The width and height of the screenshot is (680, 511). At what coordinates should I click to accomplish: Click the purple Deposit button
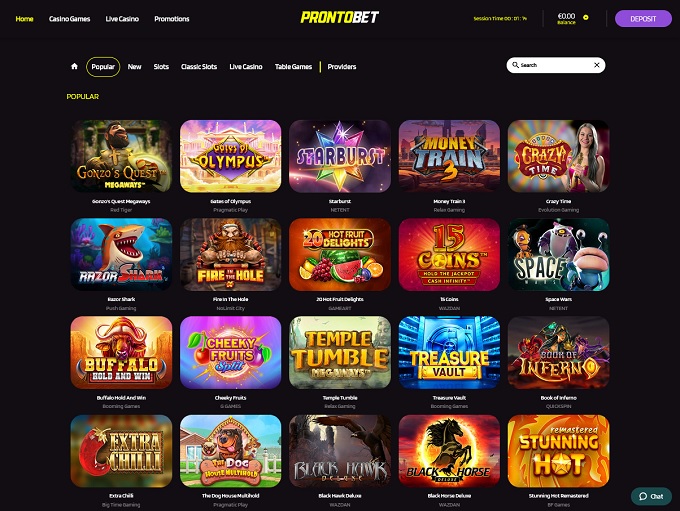(x=643, y=19)
